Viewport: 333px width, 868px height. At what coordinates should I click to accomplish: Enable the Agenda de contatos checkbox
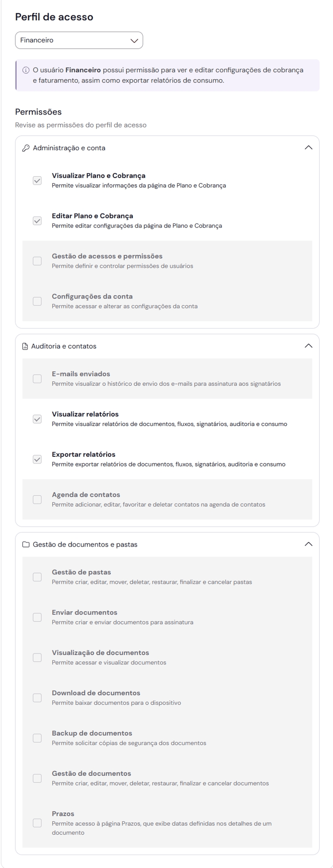[x=37, y=500]
